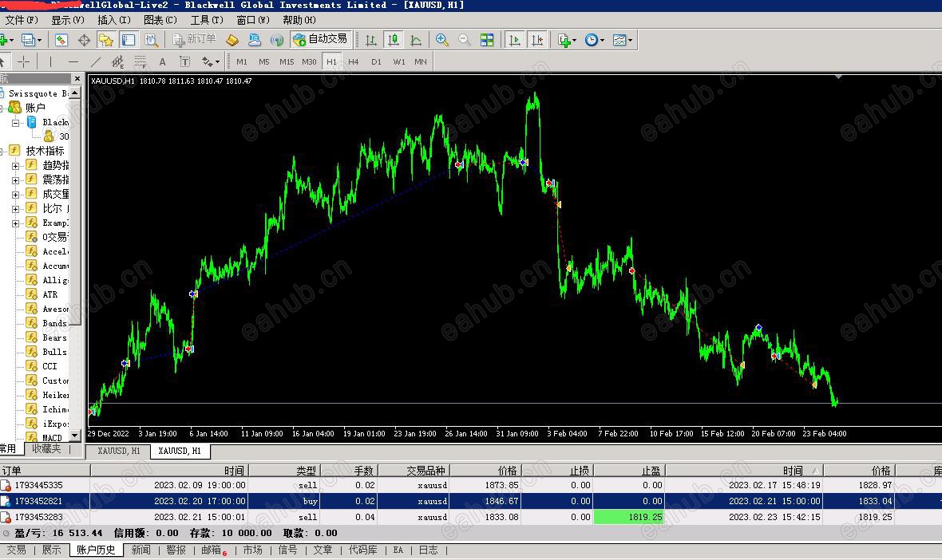942x560 pixels.
Task: Zoom out of the chart
Action: point(465,40)
